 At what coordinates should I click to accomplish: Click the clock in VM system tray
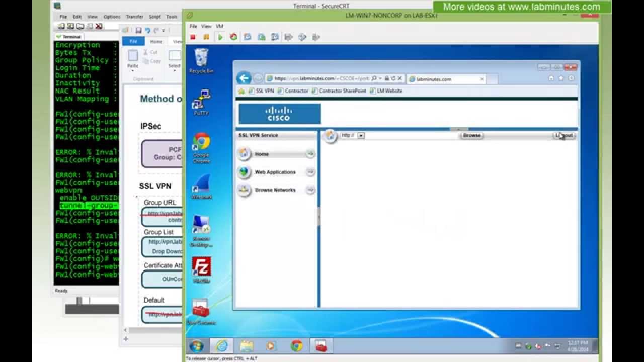click(578, 345)
